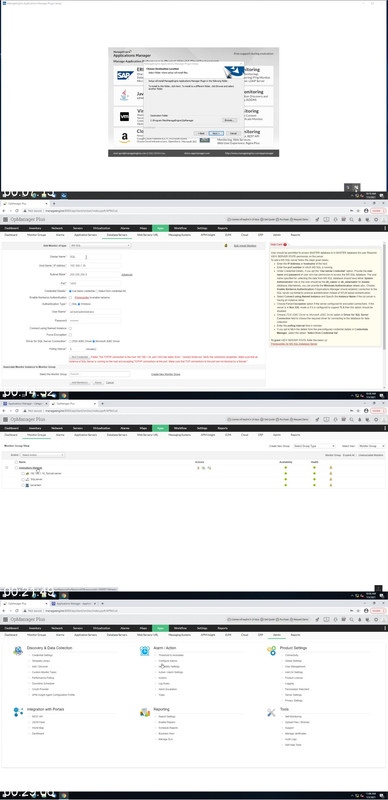Click the Add Monitor page's vertical scrollbar
This screenshot has height=800, width=388.
point(385,296)
